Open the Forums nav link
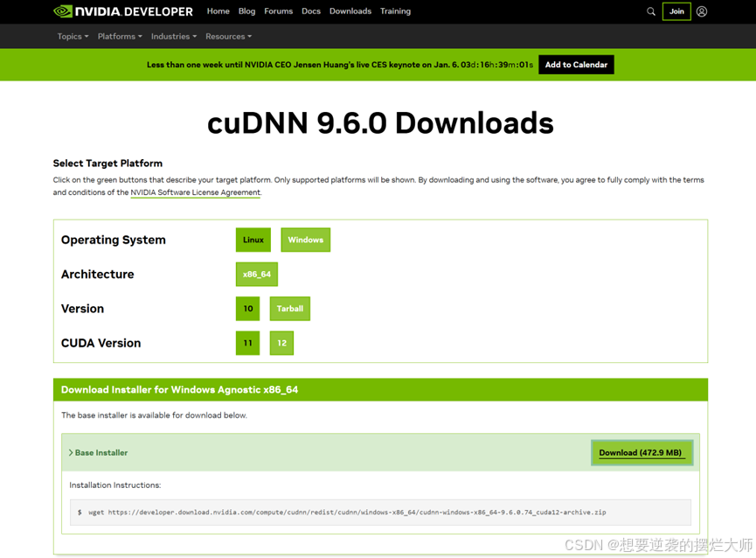The height and width of the screenshot is (558, 756). pyautogui.click(x=278, y=11)
